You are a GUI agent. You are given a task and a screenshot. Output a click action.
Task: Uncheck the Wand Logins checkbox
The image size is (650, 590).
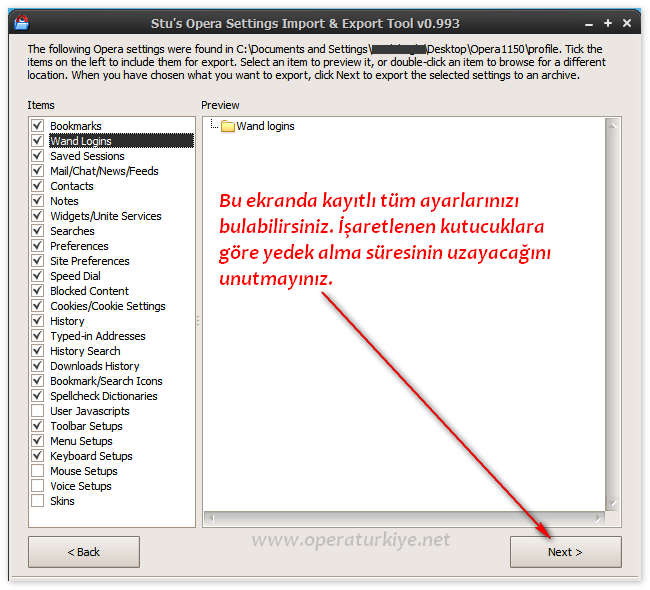click(38, 141)
